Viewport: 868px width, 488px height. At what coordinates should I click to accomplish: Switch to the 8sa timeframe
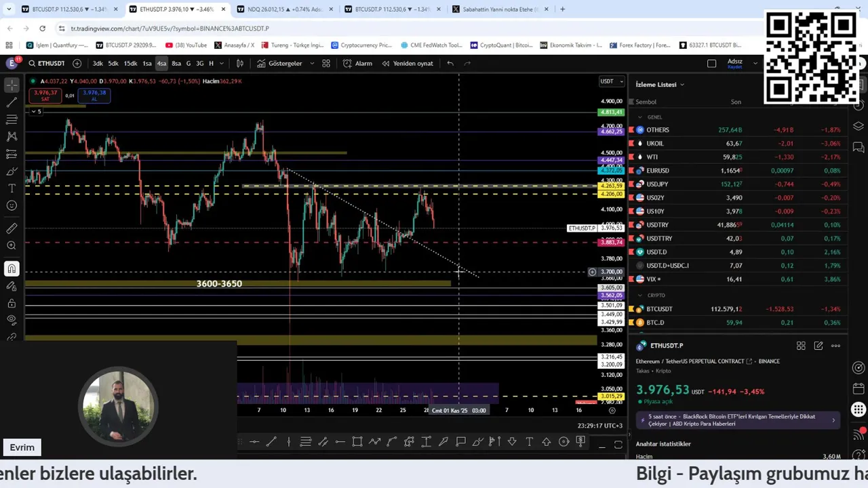coord(176,63)
